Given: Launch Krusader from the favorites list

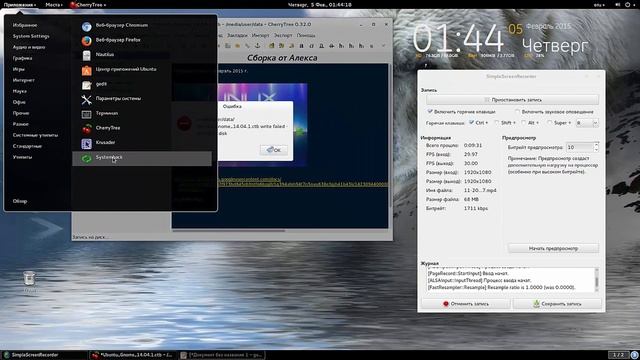Looking at the screenshot, I should click(x=142, y=143).
